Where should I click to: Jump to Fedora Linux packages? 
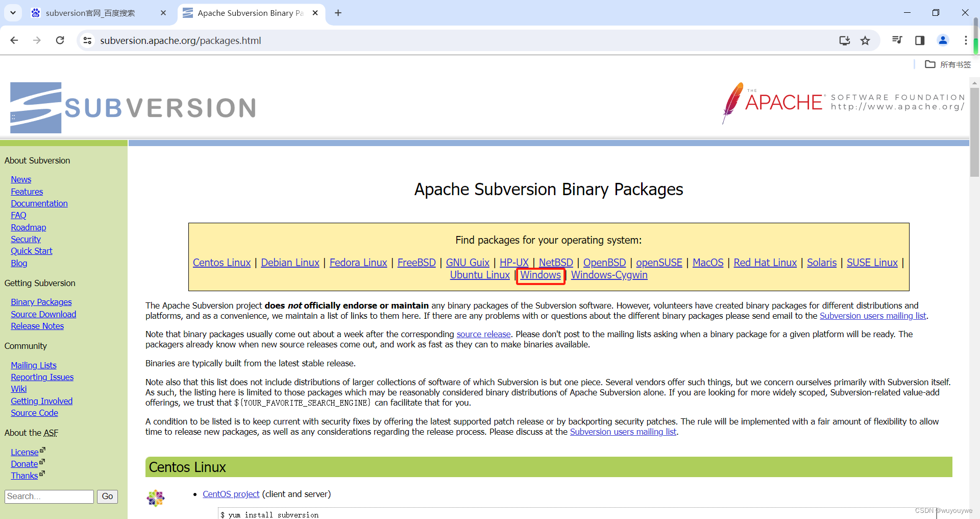pyautogui.click(x=358, y=263)
